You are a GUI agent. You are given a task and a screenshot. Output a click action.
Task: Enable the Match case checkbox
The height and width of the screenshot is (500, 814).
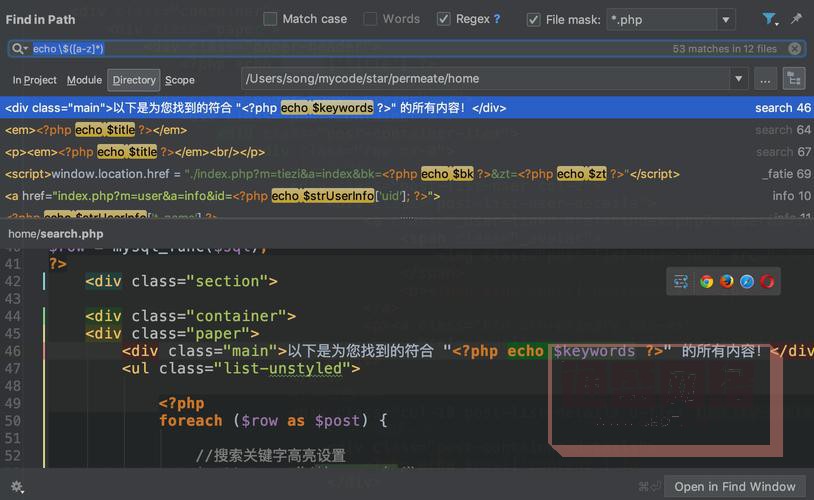(x=270, y=19)
